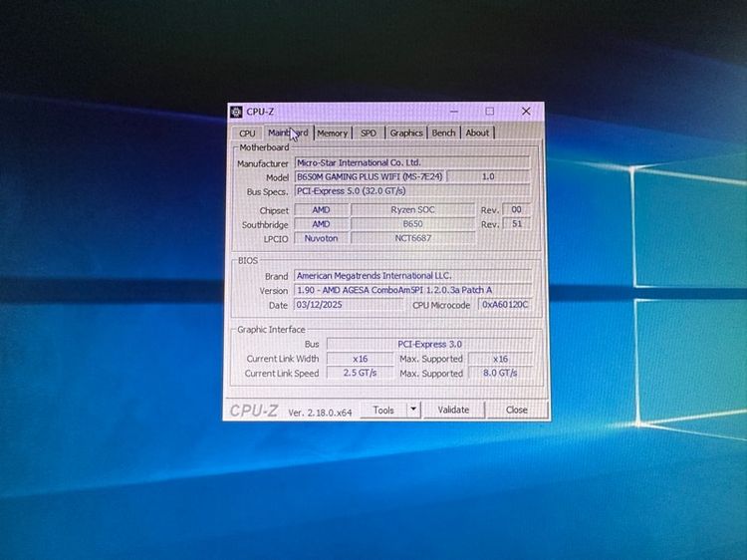Image resolution: width=747 pixels, height=560 pixels.
Task: Click the Tools button
Action: click(383, 411)
